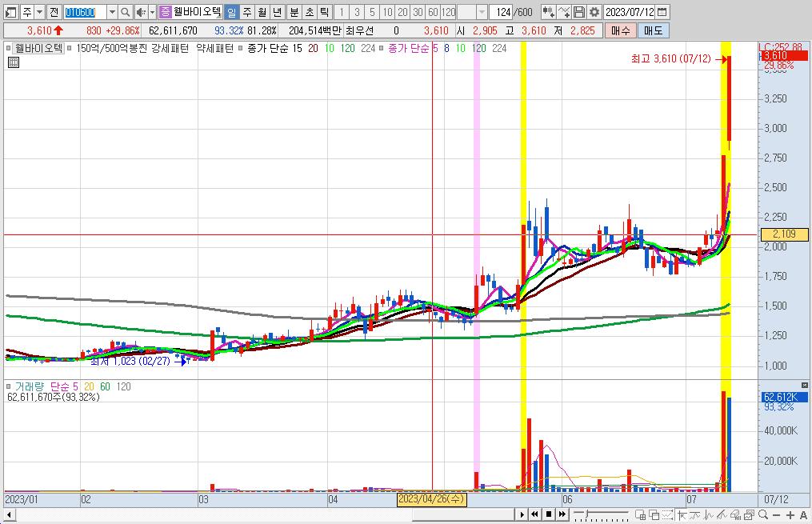
Task: Click the 매수 buy button
Action: (620, 30)
